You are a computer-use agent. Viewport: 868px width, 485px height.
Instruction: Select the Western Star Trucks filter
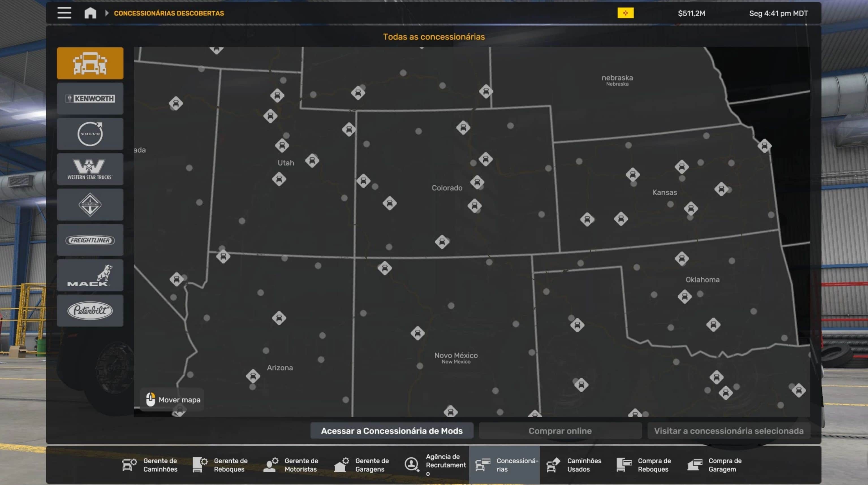(90, 169)
